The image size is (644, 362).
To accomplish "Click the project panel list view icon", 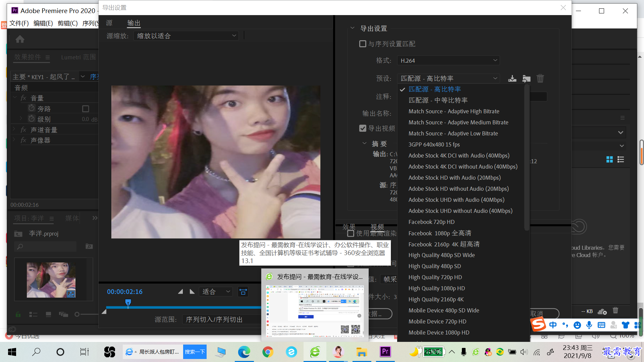I will click(33, 314).
